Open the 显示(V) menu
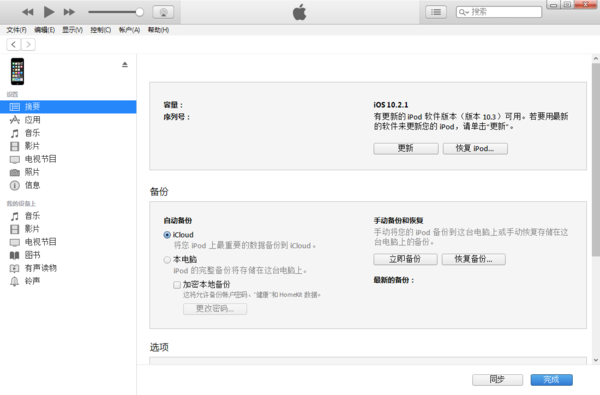Image resolution: width=600 pixels, height=395 pixels. coord(72,30)
